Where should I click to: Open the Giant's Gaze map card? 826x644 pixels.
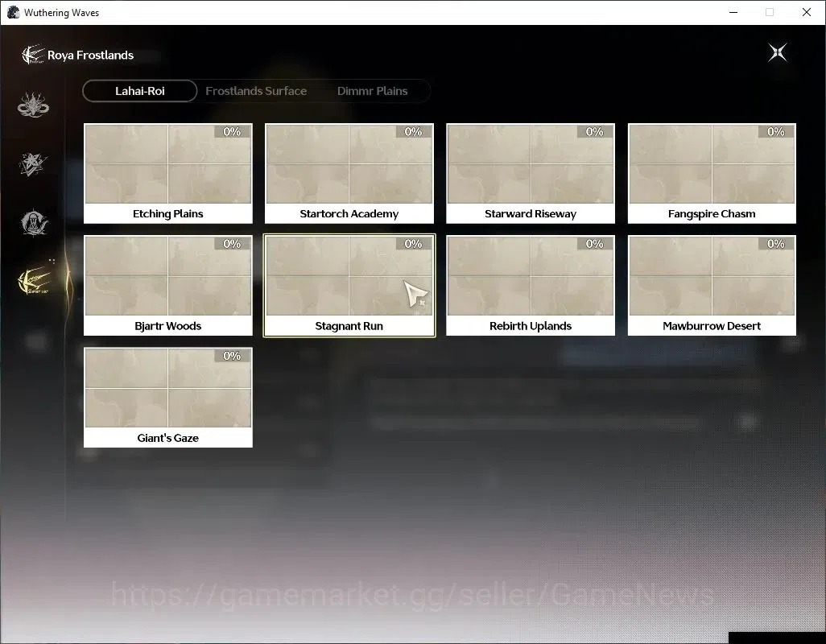click(x=168, y=398)
